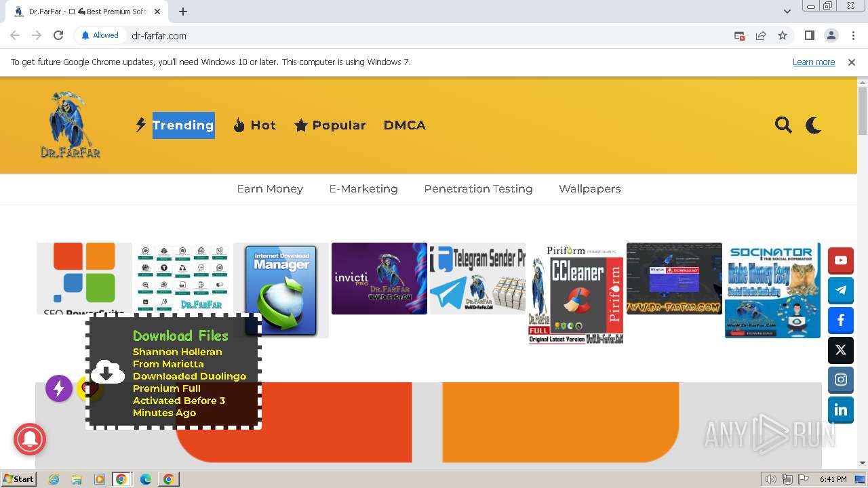868x488 pixels.
Task: Open the Telegram Sender Pro thumbnail
Action: pos(477,279)
